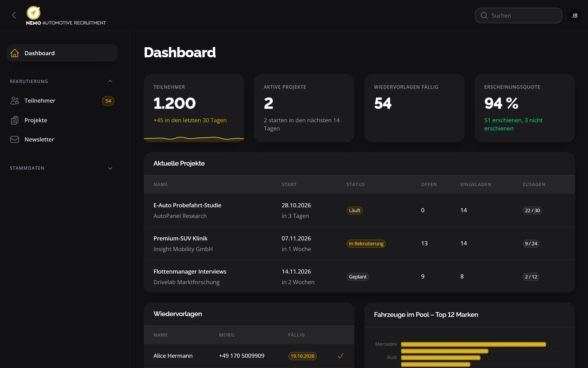588x368 pixels.
Task: Click the Mercedes bar in the chart
Action: point(473,344)
